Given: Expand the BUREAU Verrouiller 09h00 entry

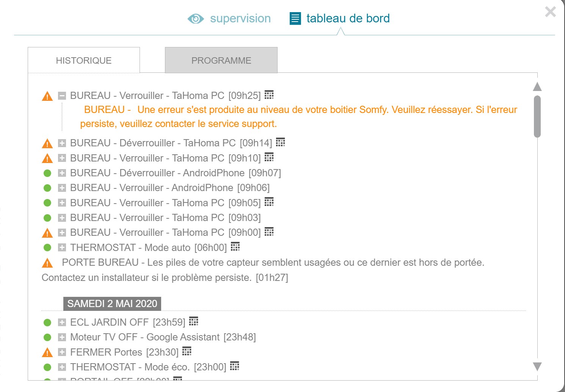Looking at the screenshot, I should point(62,232).
